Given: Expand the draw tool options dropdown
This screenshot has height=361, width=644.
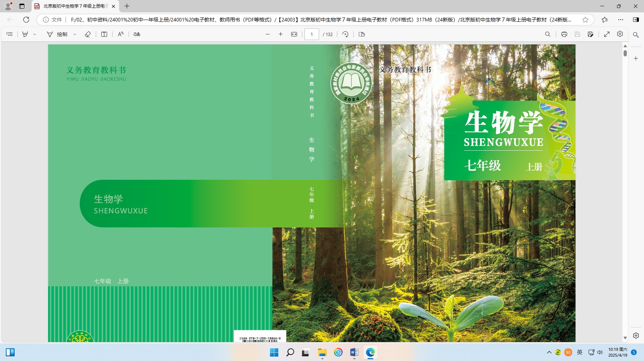Looking at the screenshot, I should [75, 34].
